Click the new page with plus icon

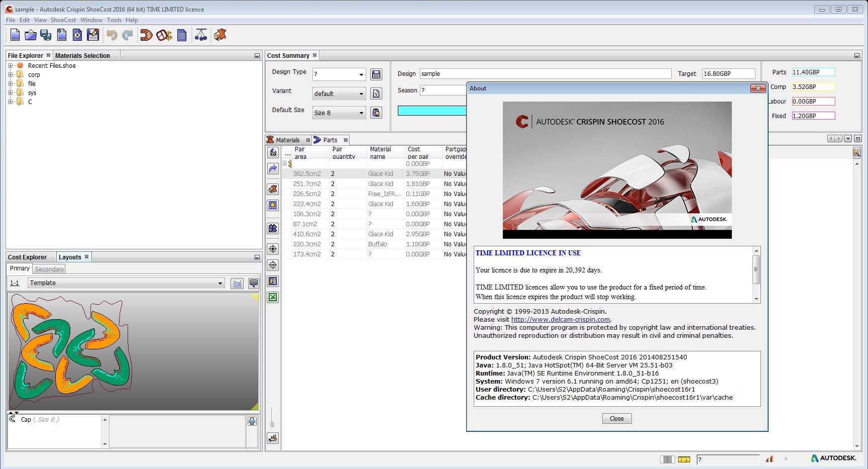62,35
